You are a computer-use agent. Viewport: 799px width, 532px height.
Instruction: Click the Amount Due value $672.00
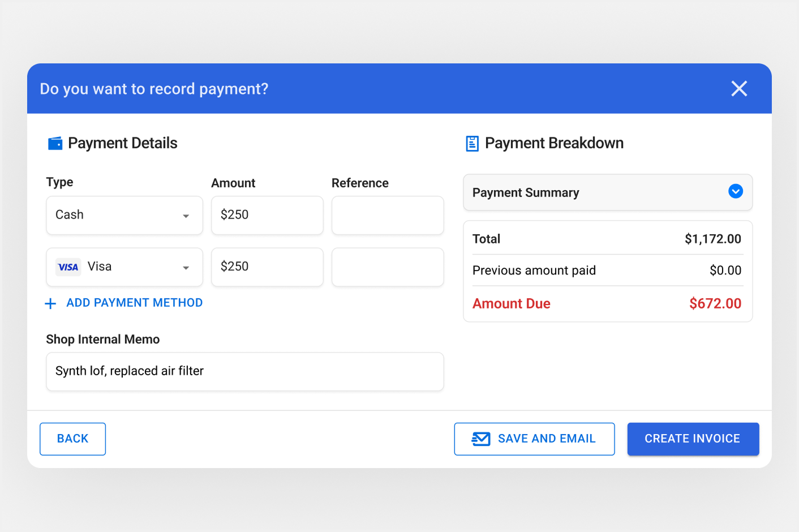pos(715,304)
